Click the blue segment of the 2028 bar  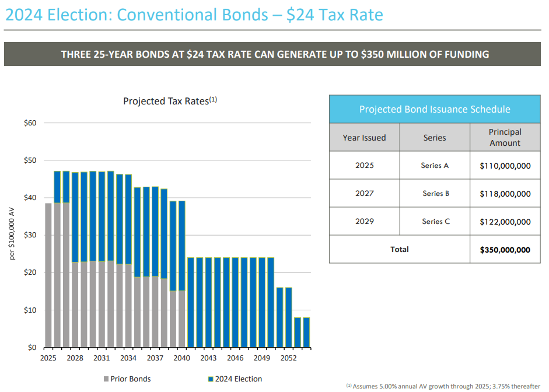[75, 217]
